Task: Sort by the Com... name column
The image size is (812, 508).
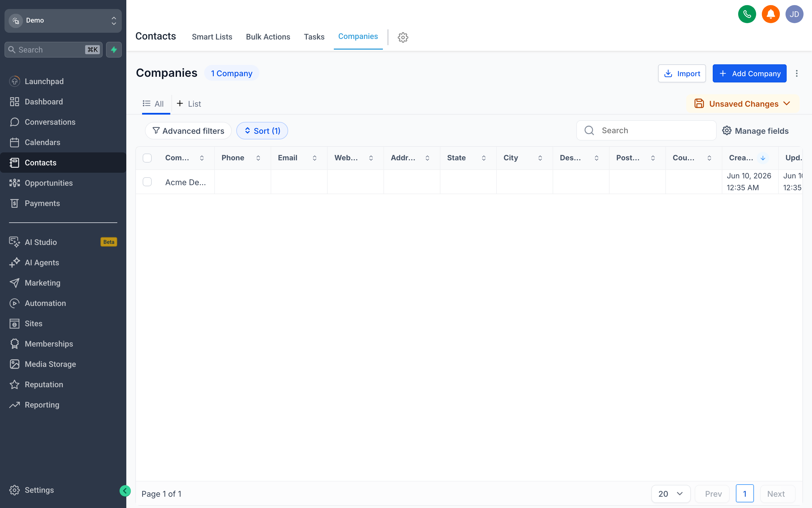Action: (202, 158)
